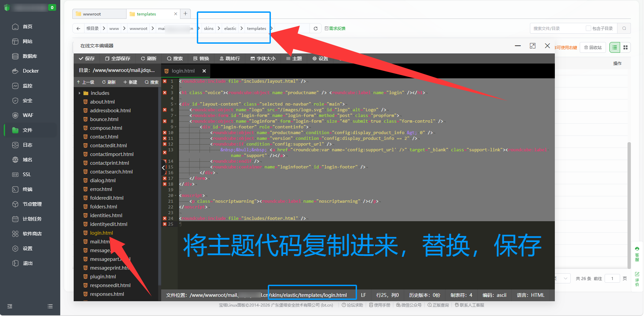The image size is (644, 316).
Task: Click the refresh icon beside the path bar
Action: pos(315,29)
